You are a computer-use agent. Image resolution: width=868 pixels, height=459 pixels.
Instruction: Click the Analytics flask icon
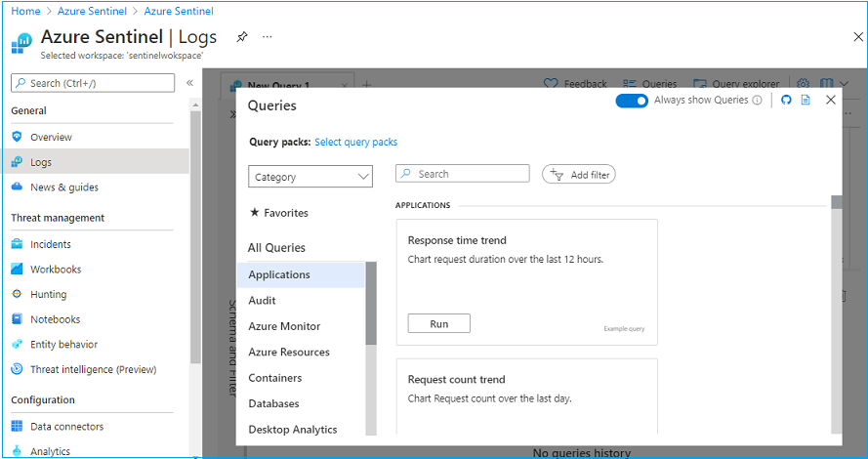point(18,450)
